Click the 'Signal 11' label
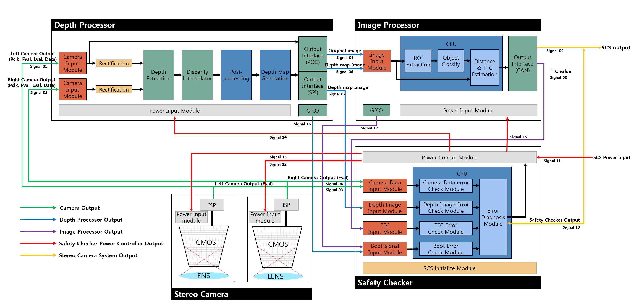Viewport: 644px width, 307px height. coord(552,161)
